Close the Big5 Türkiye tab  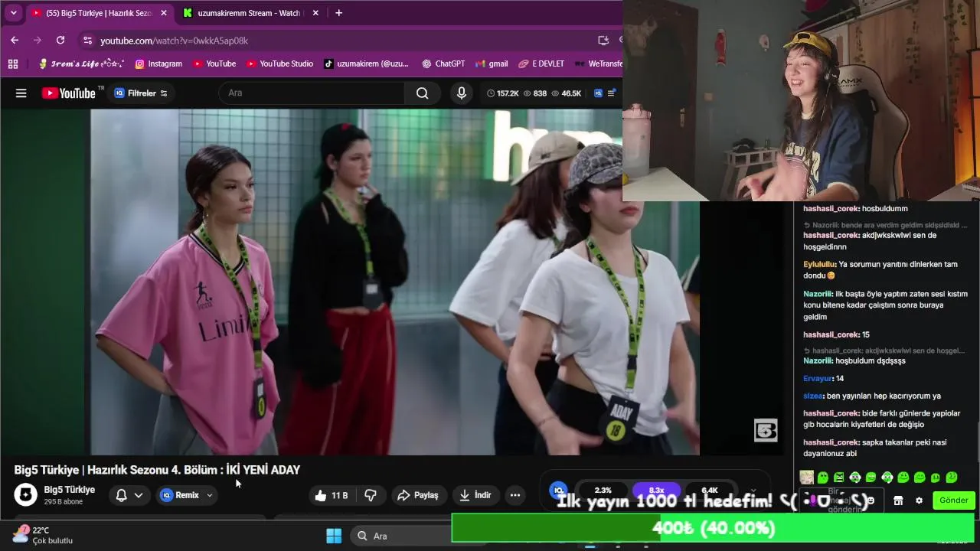163,13
